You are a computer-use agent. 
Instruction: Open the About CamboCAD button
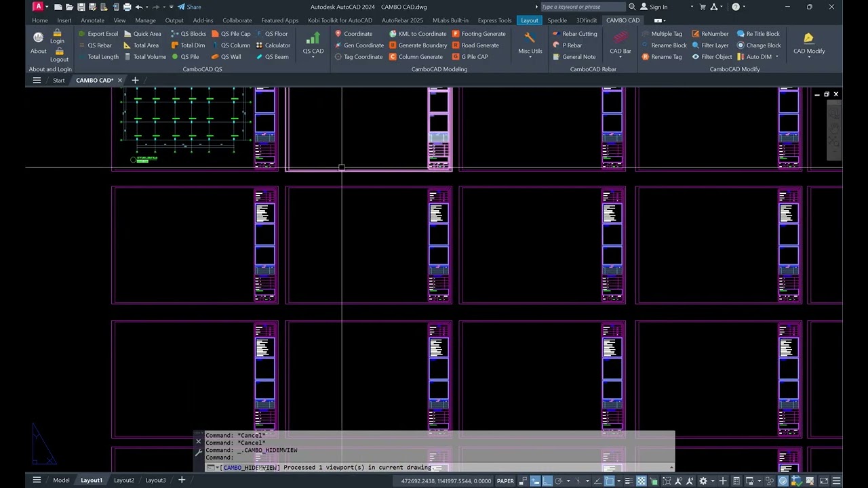(39, 43)
